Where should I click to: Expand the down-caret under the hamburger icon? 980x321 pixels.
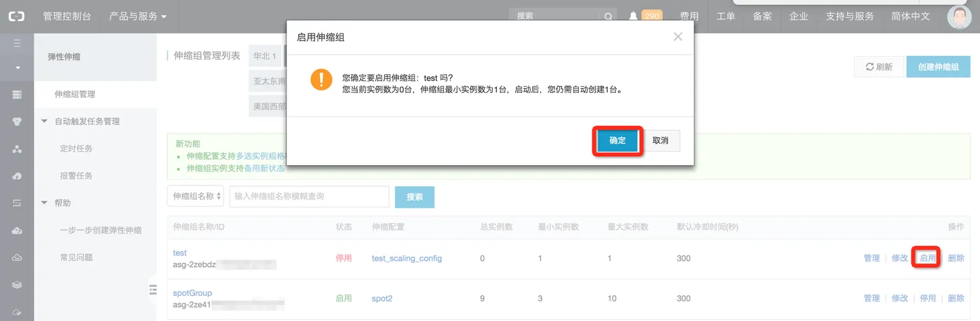tap(17, 68)
